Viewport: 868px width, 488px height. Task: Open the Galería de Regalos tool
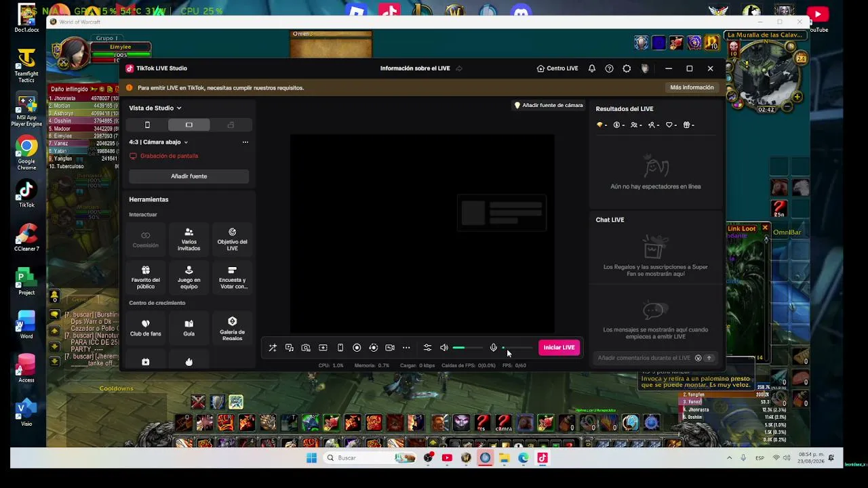232,328
